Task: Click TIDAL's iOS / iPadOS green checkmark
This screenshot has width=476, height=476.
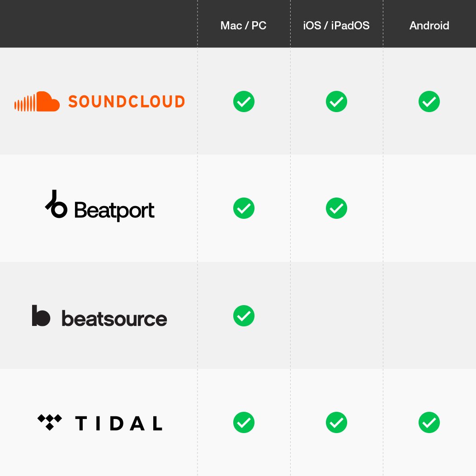Action: point(336,423)
